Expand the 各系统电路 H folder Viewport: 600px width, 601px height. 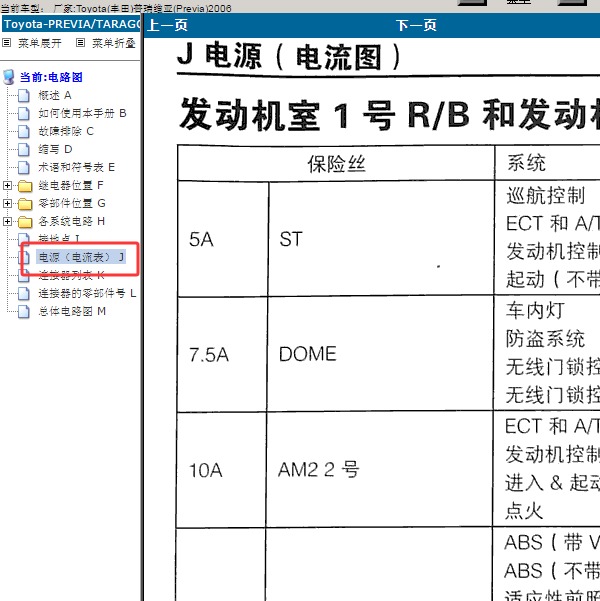pos(7,222)
